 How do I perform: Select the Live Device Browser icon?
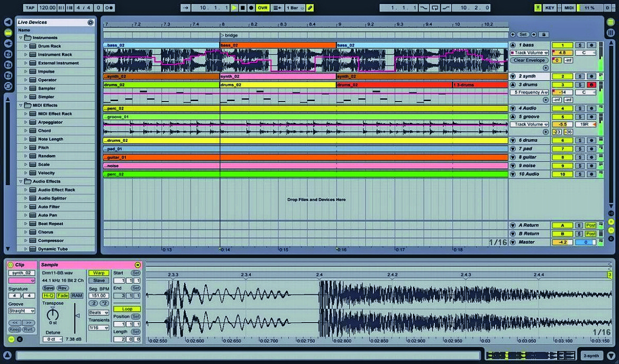(x=8, y=33)
